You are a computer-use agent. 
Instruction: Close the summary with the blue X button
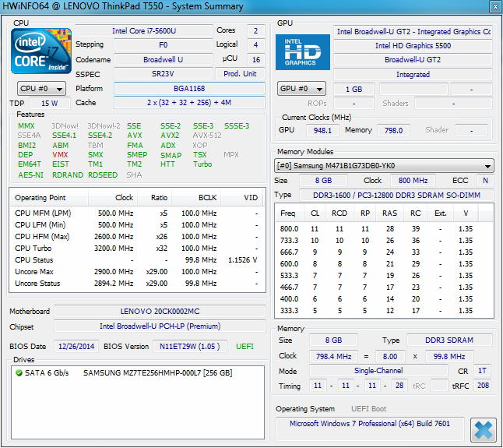point(484,429)
